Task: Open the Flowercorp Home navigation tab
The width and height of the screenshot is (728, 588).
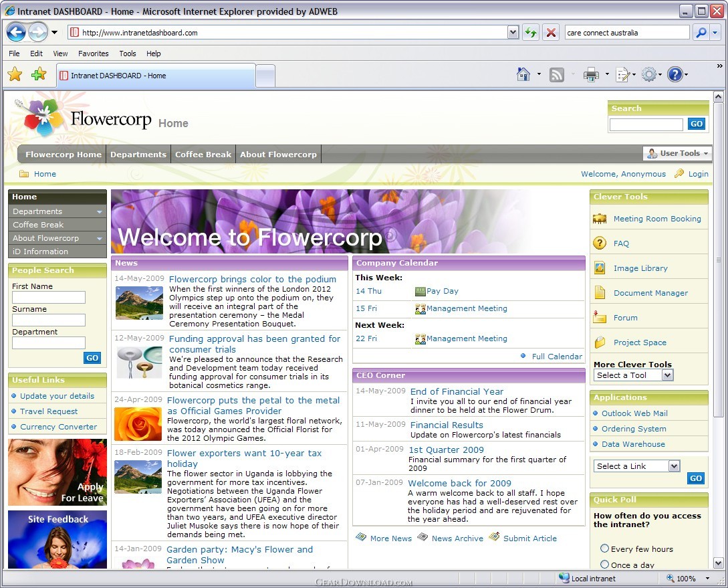Action: point(63,155)
